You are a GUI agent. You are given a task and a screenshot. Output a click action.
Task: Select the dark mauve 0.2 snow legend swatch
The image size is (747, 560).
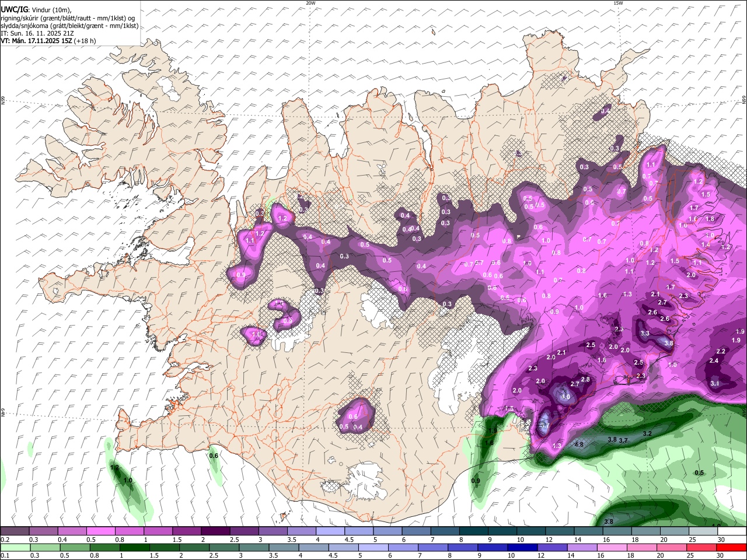[15, 531]
